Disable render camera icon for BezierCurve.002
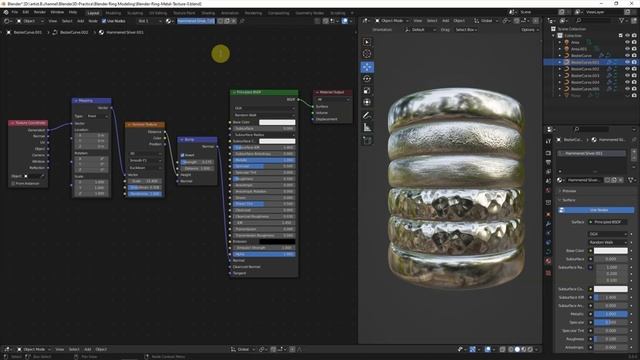640x360 pixels. tap(634, 69)
